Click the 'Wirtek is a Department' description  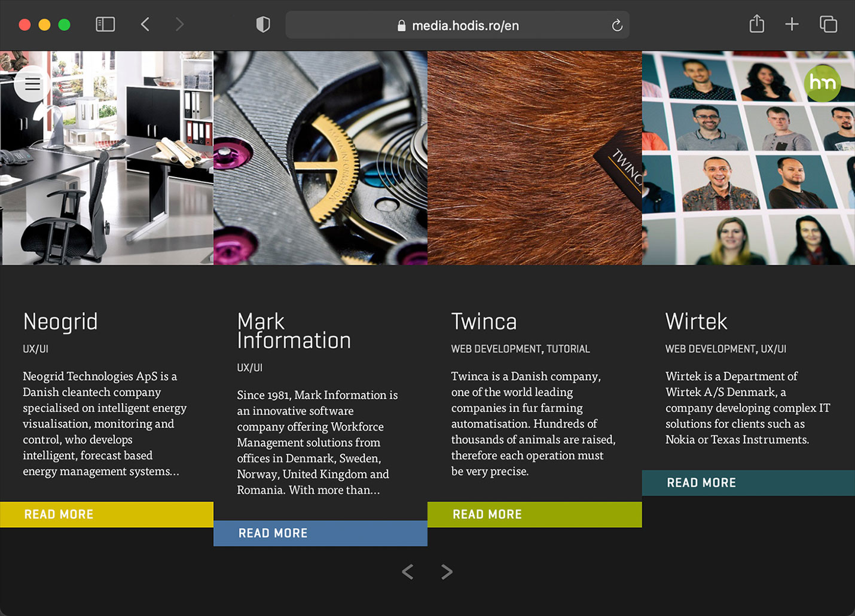[747, 408]
